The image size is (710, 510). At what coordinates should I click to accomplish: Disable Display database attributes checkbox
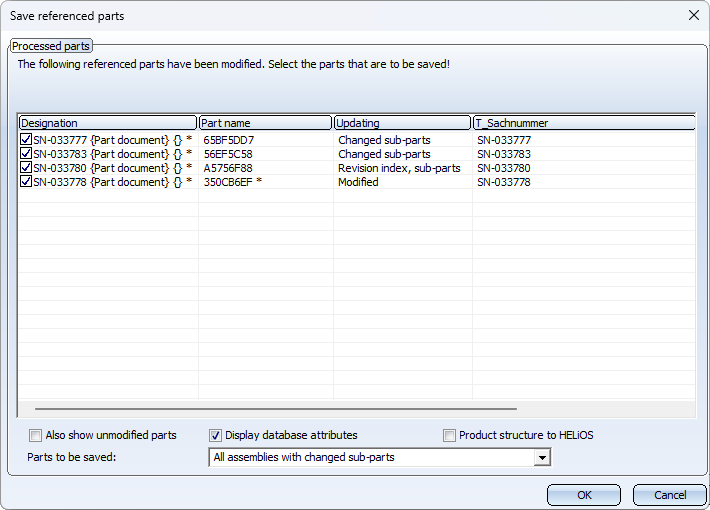coord(215,435)
